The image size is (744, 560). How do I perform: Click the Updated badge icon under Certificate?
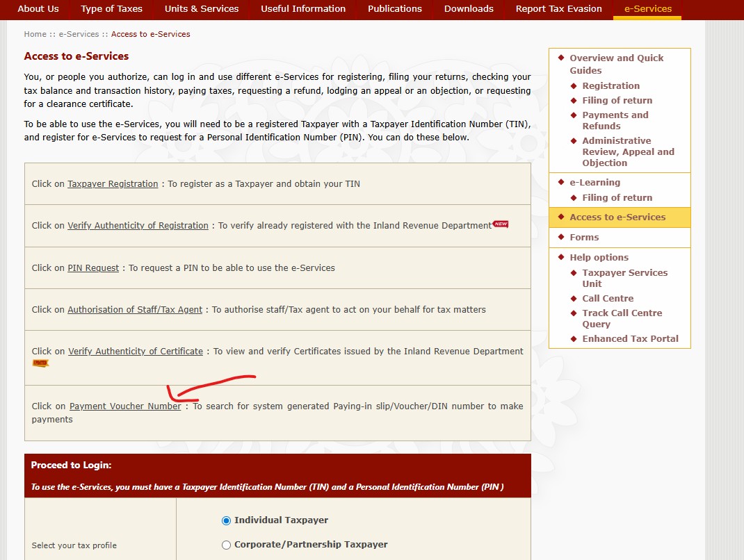[x=40, y=363]
